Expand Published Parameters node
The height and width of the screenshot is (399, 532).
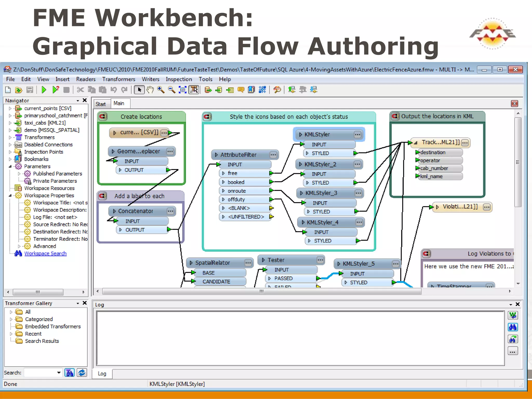[19, 174]
